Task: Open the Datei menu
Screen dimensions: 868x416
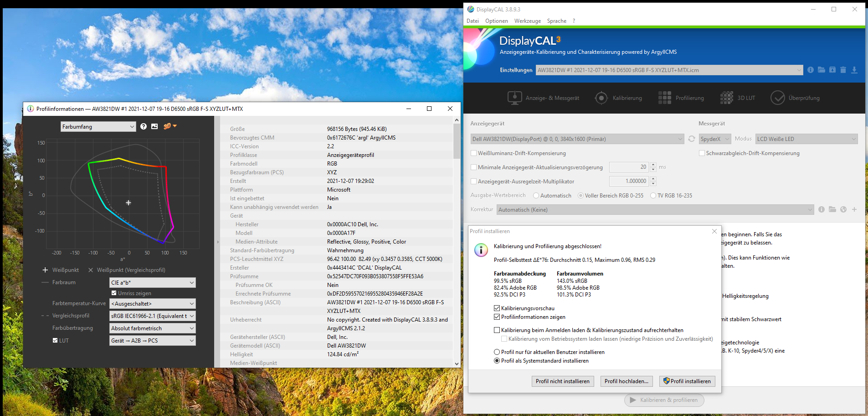Action: pyautogui.click(x=473, y=21)
